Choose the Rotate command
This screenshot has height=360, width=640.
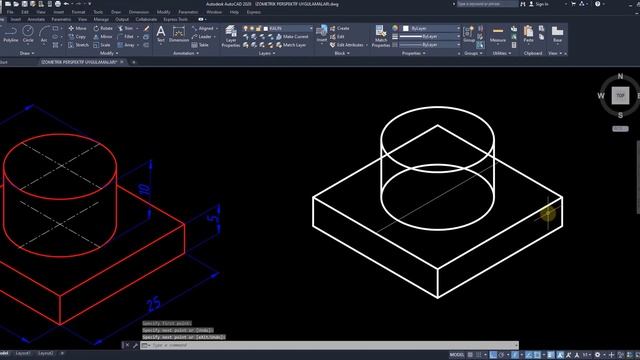point(103,28)
